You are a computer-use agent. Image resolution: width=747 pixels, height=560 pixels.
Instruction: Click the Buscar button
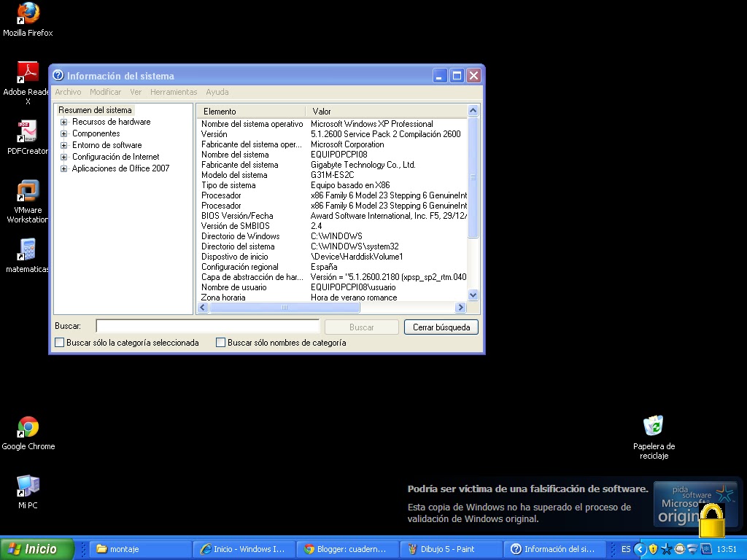coord(362,327)
